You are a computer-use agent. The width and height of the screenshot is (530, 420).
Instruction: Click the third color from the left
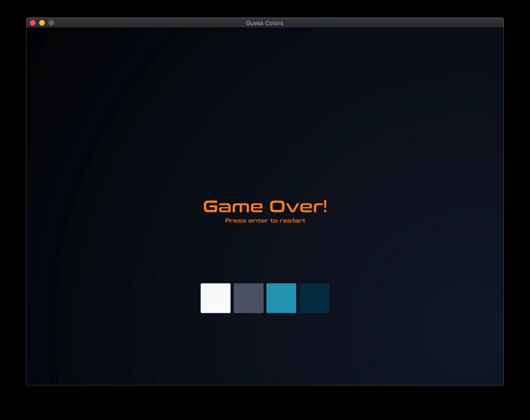281,298
